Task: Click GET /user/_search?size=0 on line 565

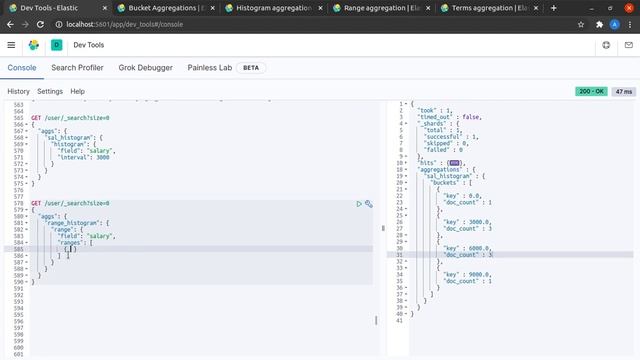Action: tap(70, 118)
